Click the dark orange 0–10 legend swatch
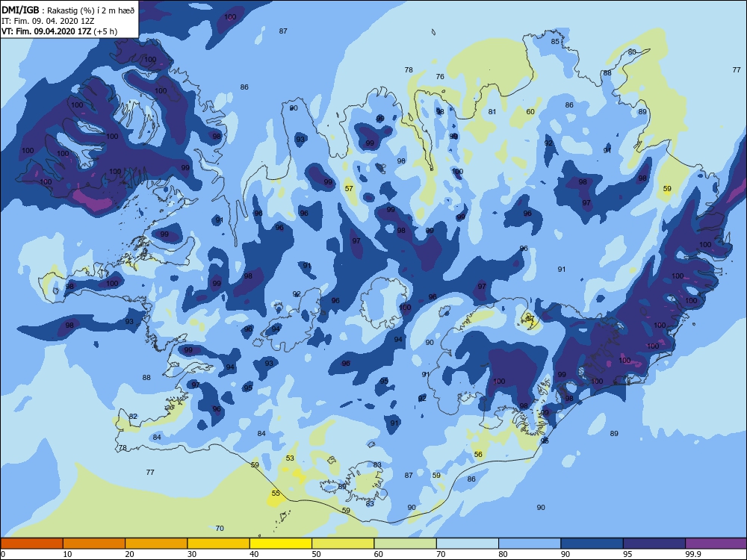The height and width of the screenshot is (560, 747). (x=31, y=544)
